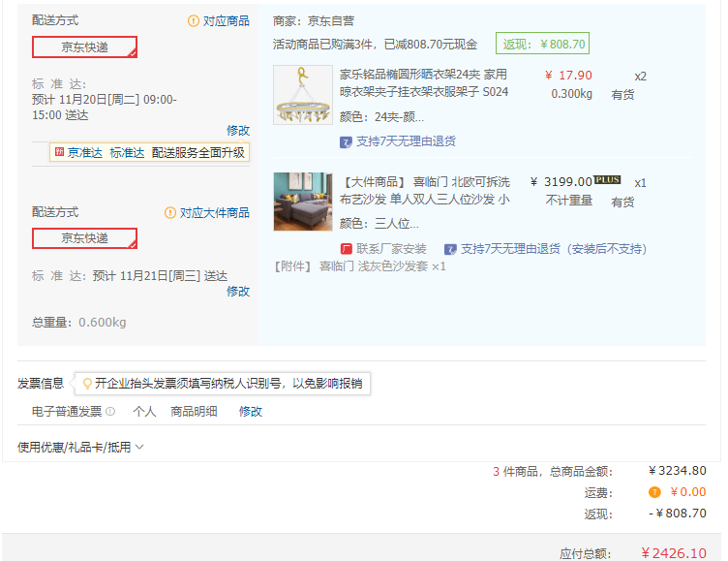
Task: Click 颜色: 三人位 option text
Action: tap(379, 224)
